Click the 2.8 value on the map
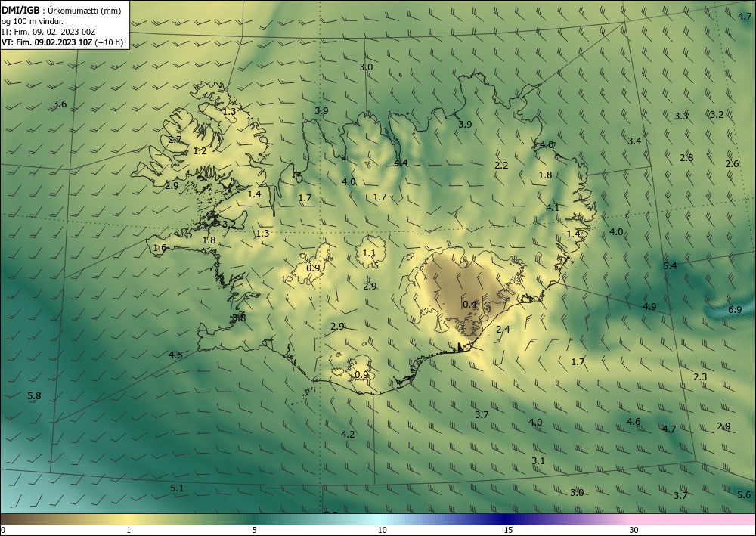This screenshot has width=756, height=536. (x=686, y=157)
